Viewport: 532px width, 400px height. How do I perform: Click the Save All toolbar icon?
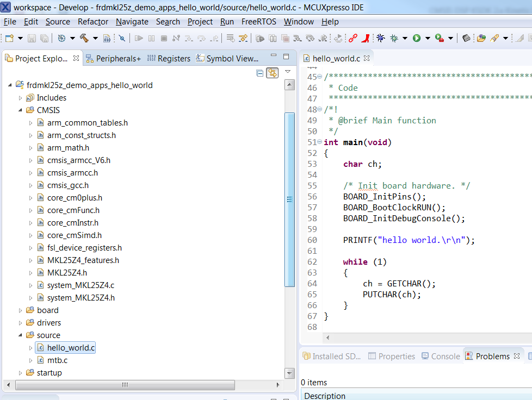(44, 38)
